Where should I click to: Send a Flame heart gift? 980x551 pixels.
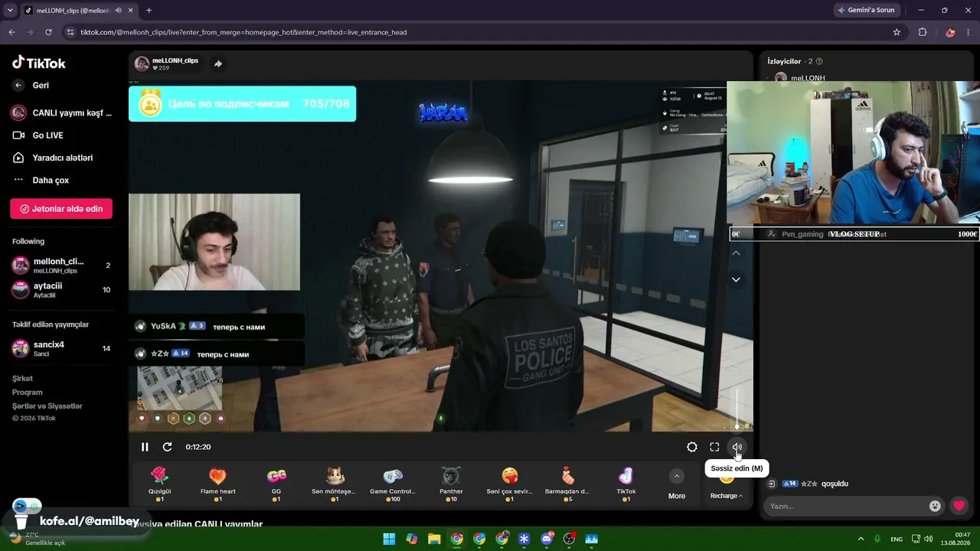[218, 484]
